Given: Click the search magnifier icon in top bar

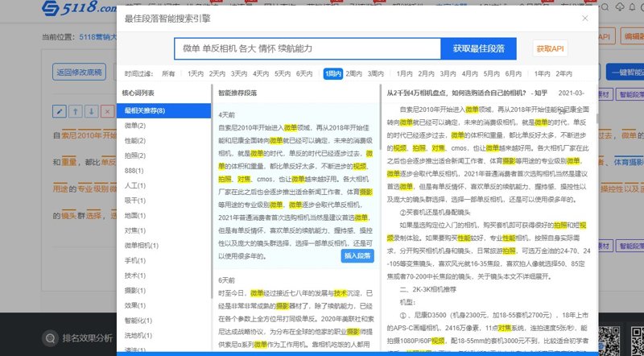Looking at the screenshot, I should coord(605,7).
